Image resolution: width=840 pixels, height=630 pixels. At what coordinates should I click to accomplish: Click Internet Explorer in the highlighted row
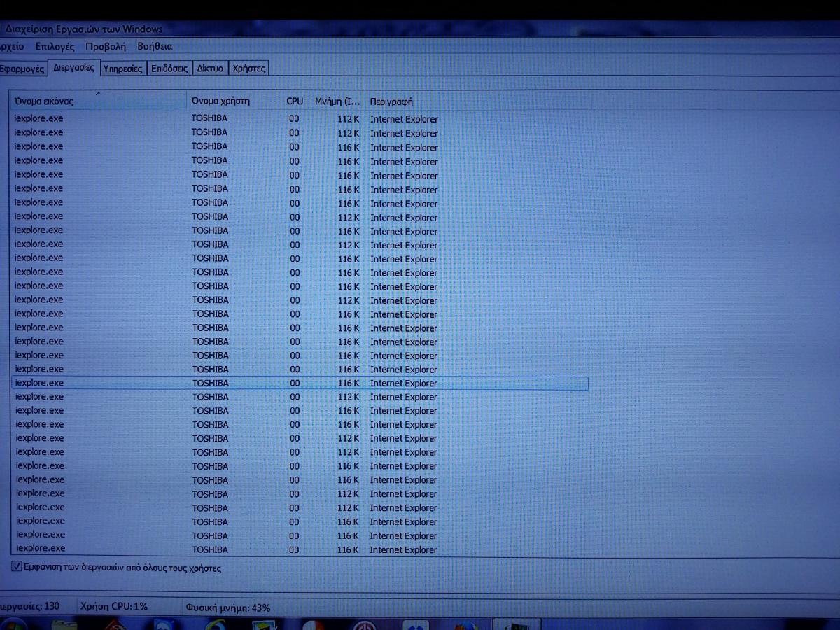pyautogui.click(x=403, y=384)
